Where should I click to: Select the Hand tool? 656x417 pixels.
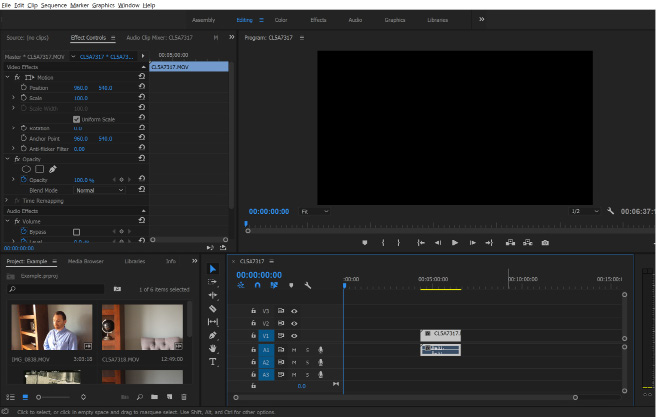[213, 348]
